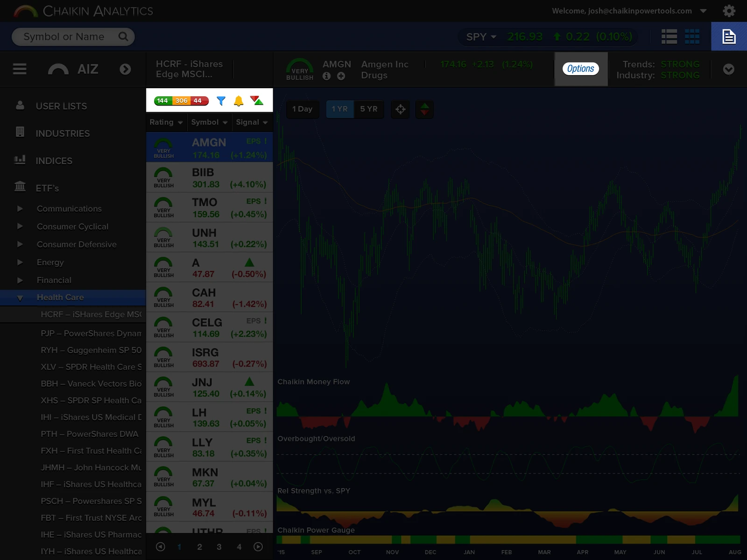The image size is (747, 560).
Task: Go to page 3
Action: [219, 547]
